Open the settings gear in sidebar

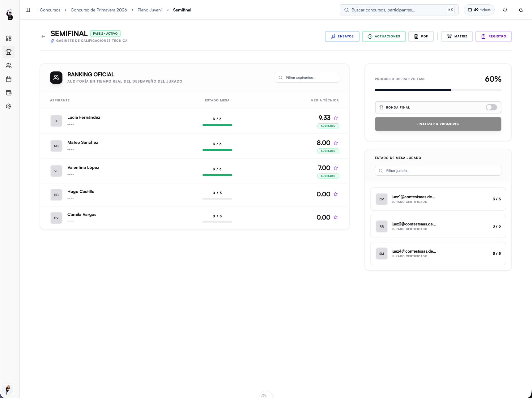[x=9, y=106]
